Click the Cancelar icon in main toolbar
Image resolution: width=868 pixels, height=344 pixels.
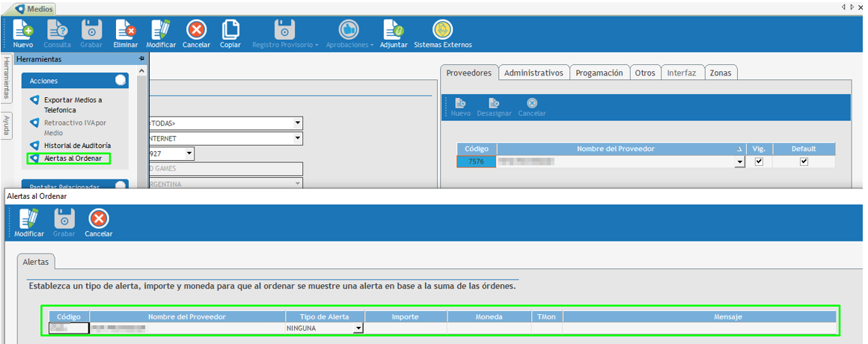pyautogui.click(x=196, y=30)
